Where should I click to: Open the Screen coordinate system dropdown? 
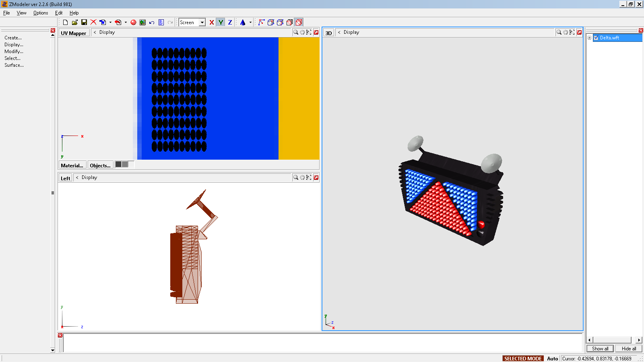pos(202,23)
